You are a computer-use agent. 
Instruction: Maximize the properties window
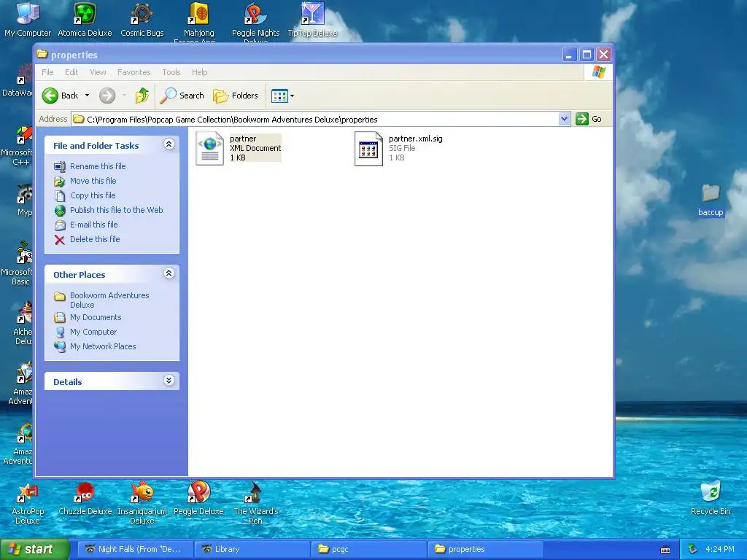pos(587,55)
